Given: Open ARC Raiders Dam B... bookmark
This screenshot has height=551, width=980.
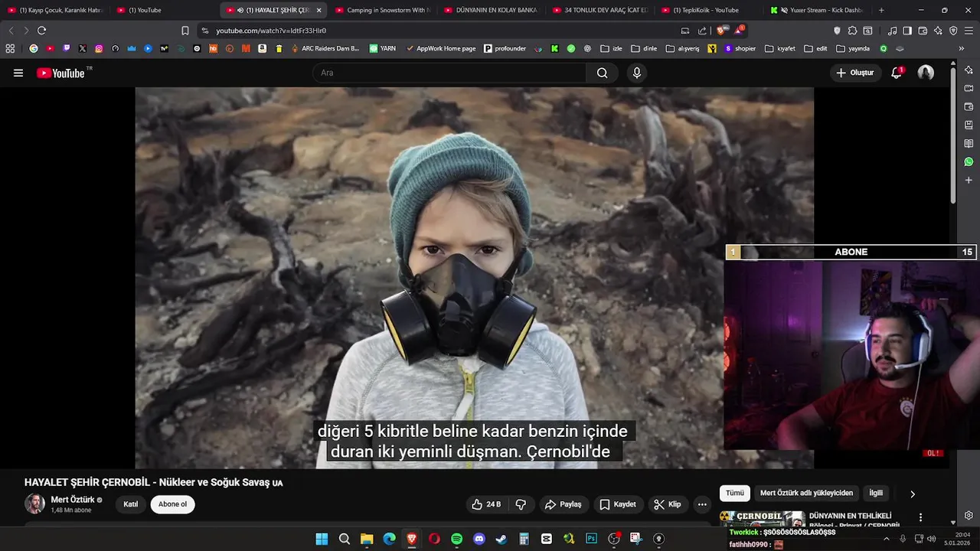Looking at the screenshot, I should pyautogui.click(x=325, y=48).
